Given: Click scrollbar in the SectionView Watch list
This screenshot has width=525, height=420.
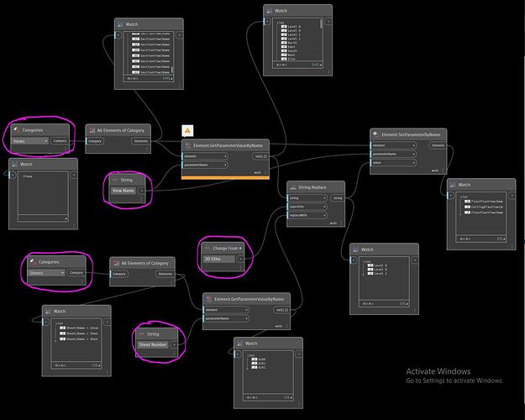Looking at the screenshot, I should point(172,70).
